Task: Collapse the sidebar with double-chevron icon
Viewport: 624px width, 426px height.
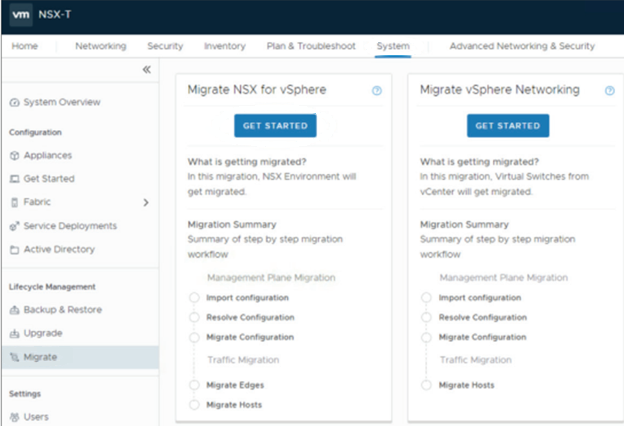Action: point(147,70)
